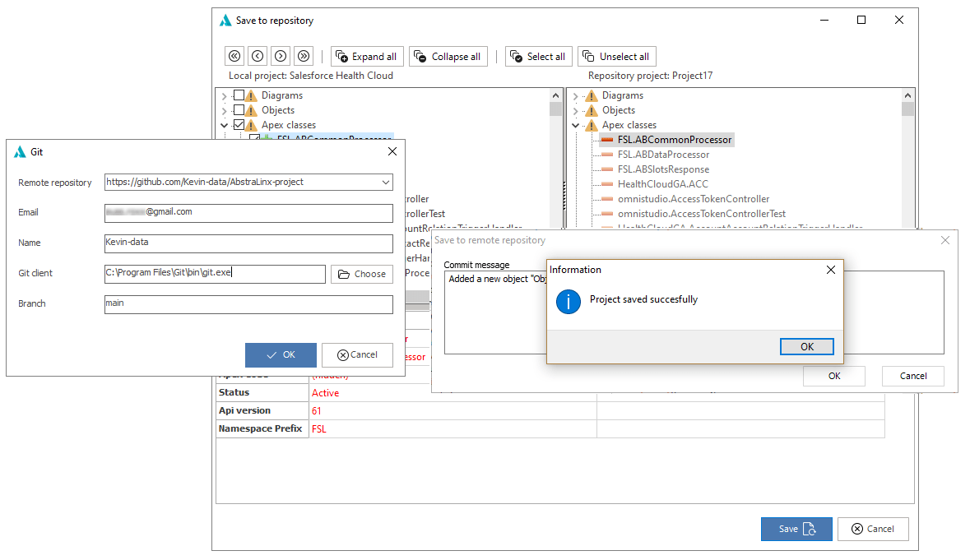970x560 pixels.
Task: Collapse the repository Apex classes node
Action: pos(575,125)
